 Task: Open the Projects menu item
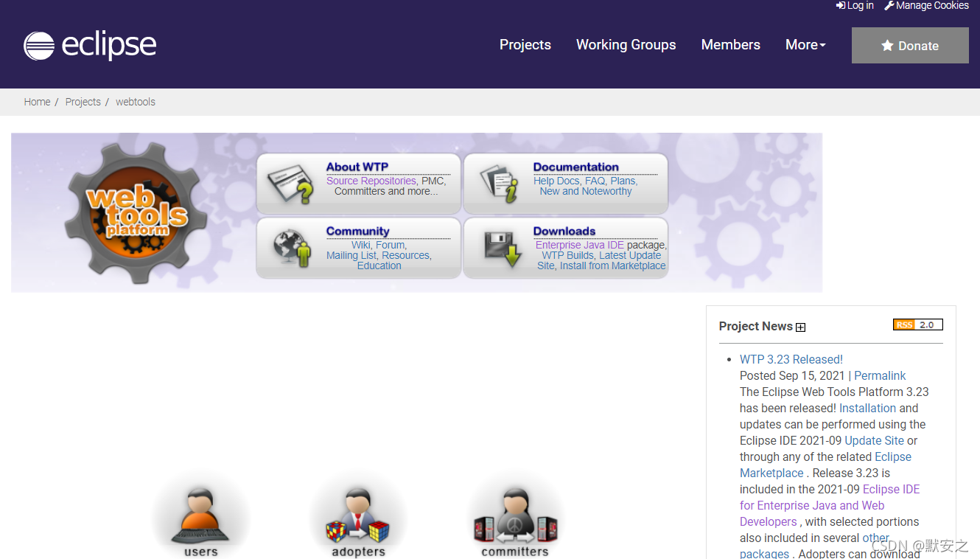coord(525,45)
